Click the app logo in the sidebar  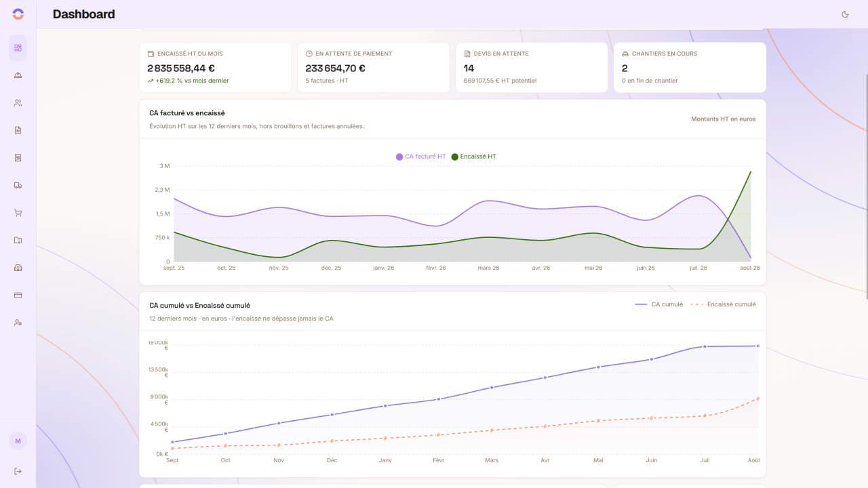tap(18, 14)
